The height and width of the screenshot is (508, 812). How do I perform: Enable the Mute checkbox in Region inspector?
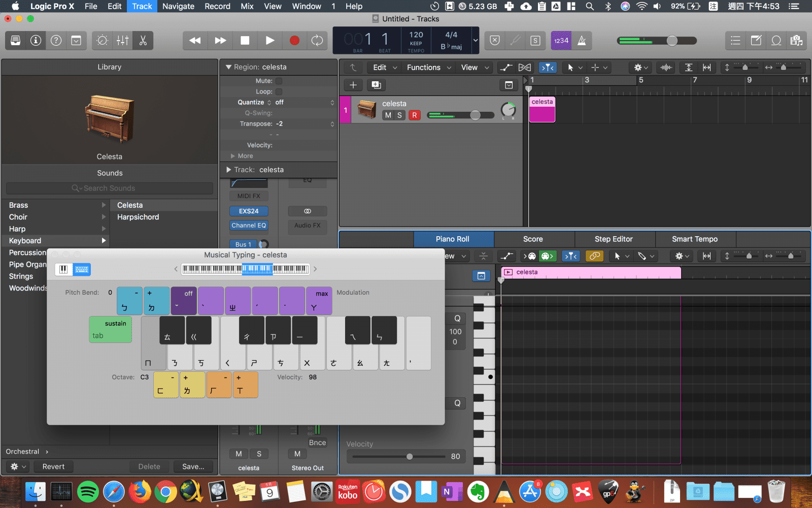(279, 81)
